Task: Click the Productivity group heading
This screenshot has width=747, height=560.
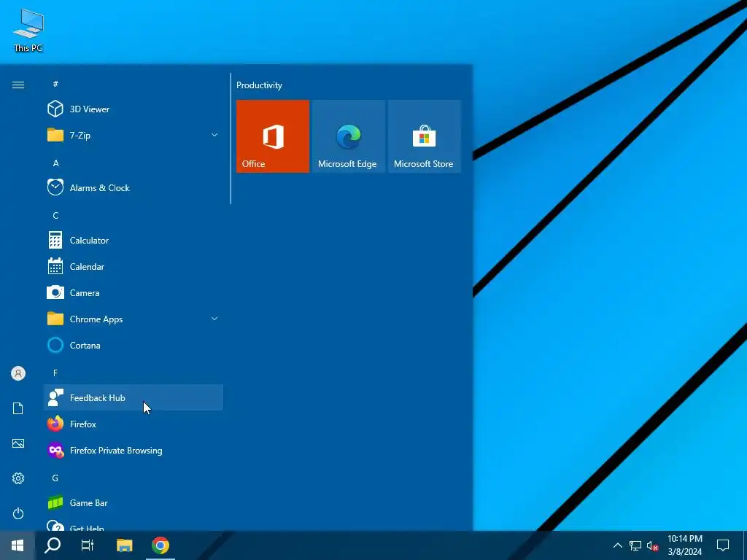Action: (x=259, y=85)
